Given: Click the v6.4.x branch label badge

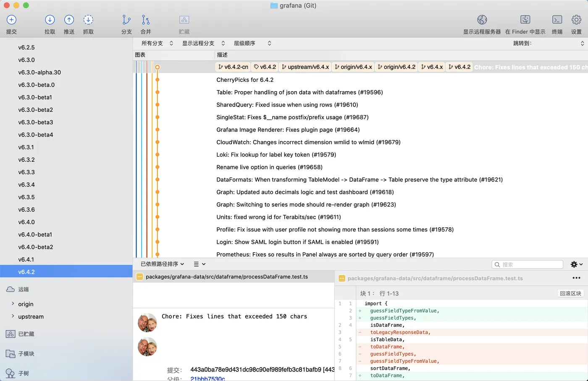Looking at the screenshot, I should pos(432,67).
